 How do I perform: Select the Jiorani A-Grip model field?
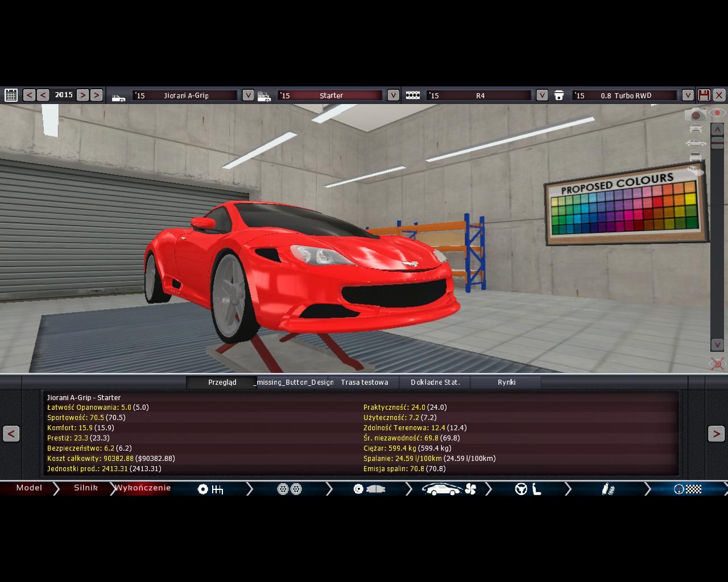coord(185,95)
